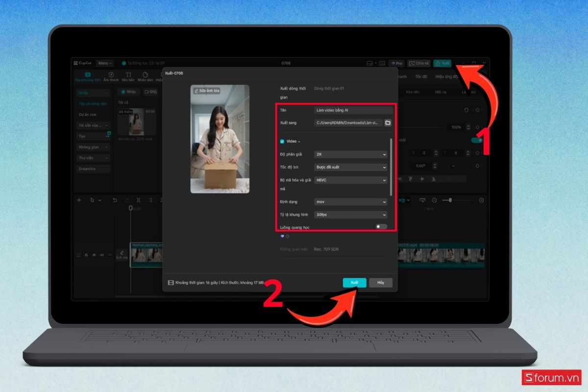Switch to the Hiệu ứng động tab
The width and height of the screenshot is (588, 392).
(446, 76)
